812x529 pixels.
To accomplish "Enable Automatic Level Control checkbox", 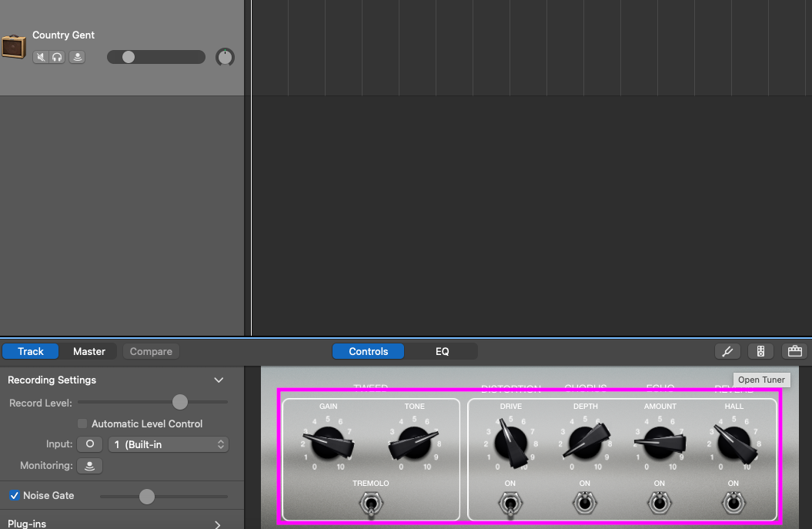I will click(x=82, y=424).
